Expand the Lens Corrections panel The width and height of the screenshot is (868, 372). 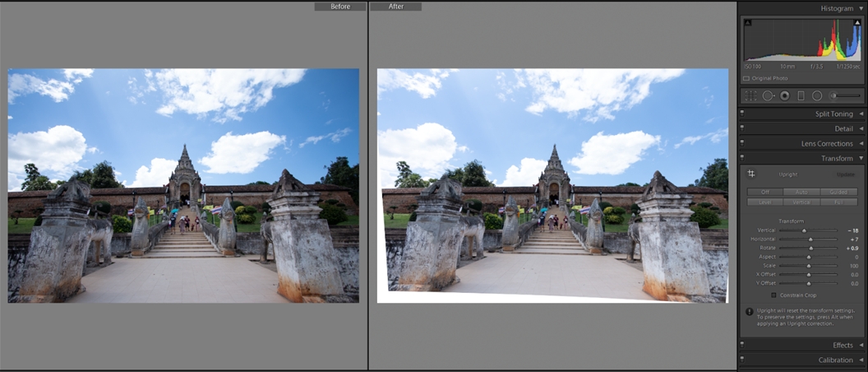[861, 143]
